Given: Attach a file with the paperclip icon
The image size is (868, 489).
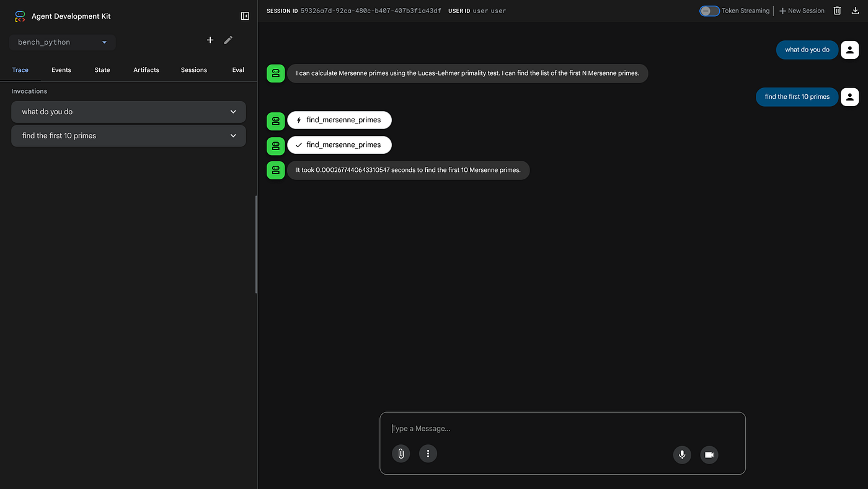Looking at the screenshot, I should point(401,454).
